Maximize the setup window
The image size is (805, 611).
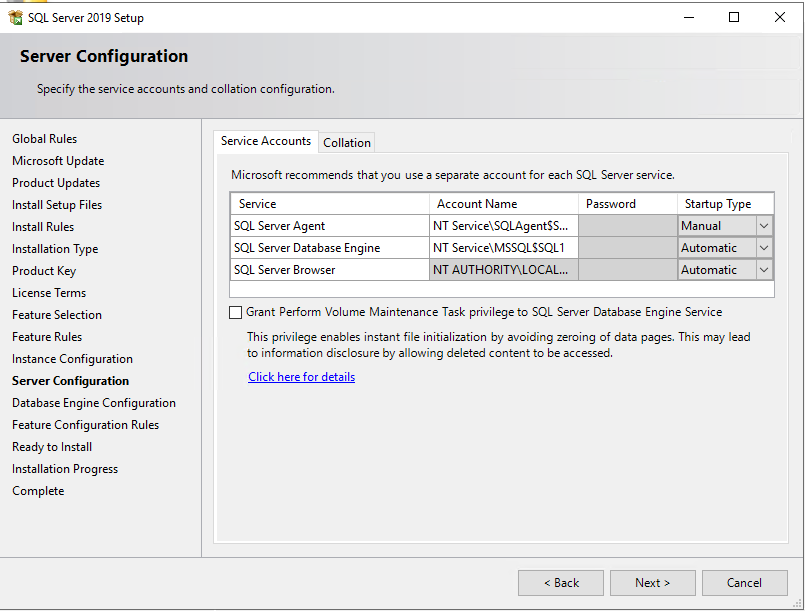pos(734,17)
